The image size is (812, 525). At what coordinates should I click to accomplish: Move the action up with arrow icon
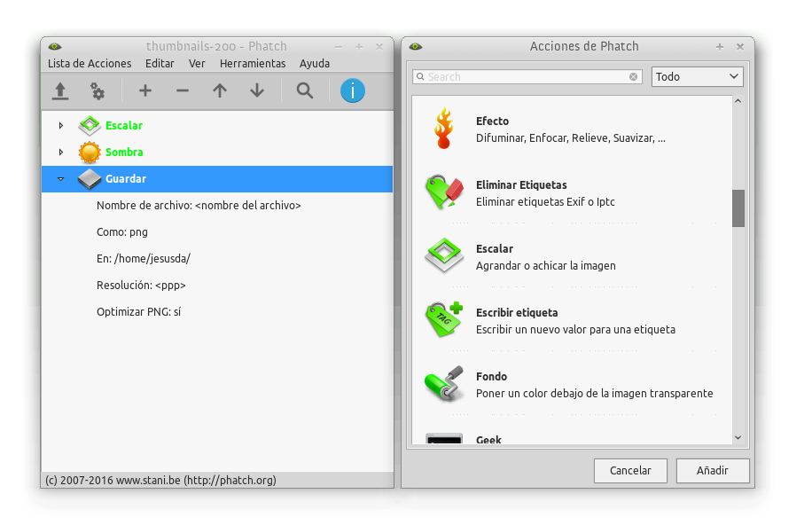click(x=220, y=91)
